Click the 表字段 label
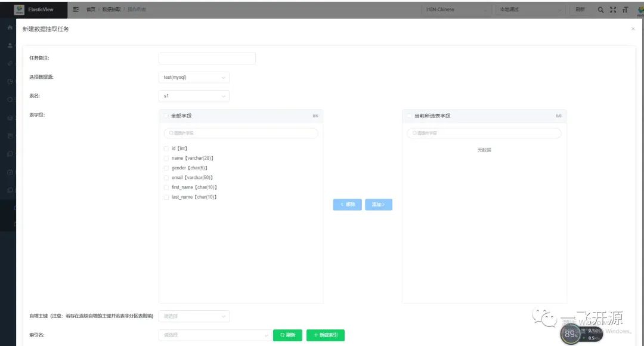The image size is (644, 346). tap(37, 115)
